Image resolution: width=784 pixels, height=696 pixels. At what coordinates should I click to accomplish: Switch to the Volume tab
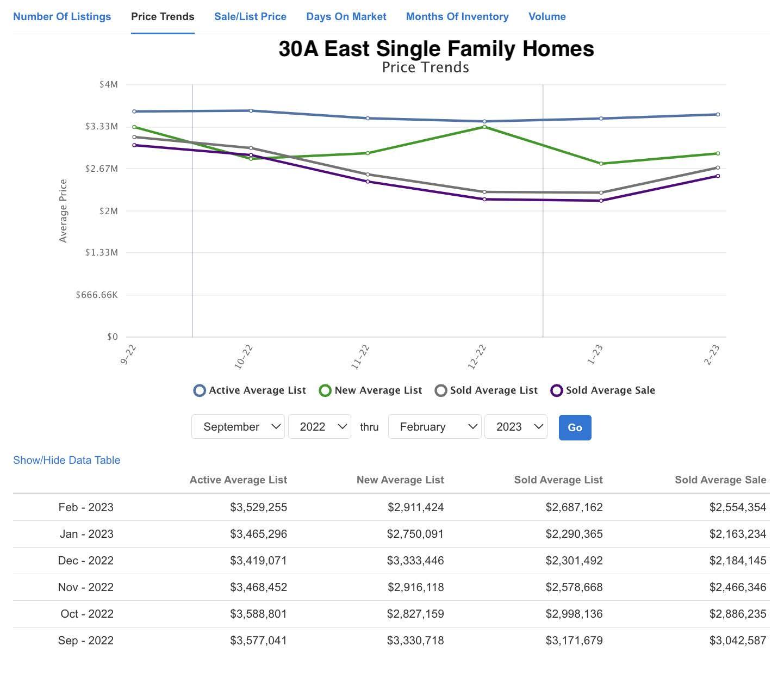tap(547, 17)
